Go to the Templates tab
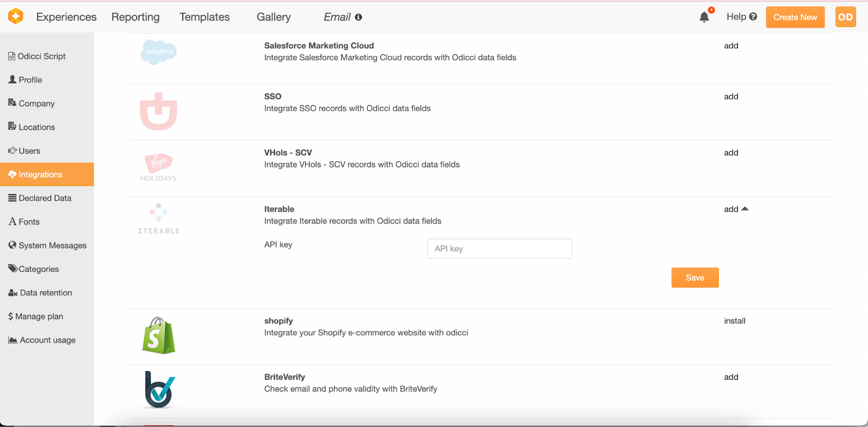 coord(205,17)
